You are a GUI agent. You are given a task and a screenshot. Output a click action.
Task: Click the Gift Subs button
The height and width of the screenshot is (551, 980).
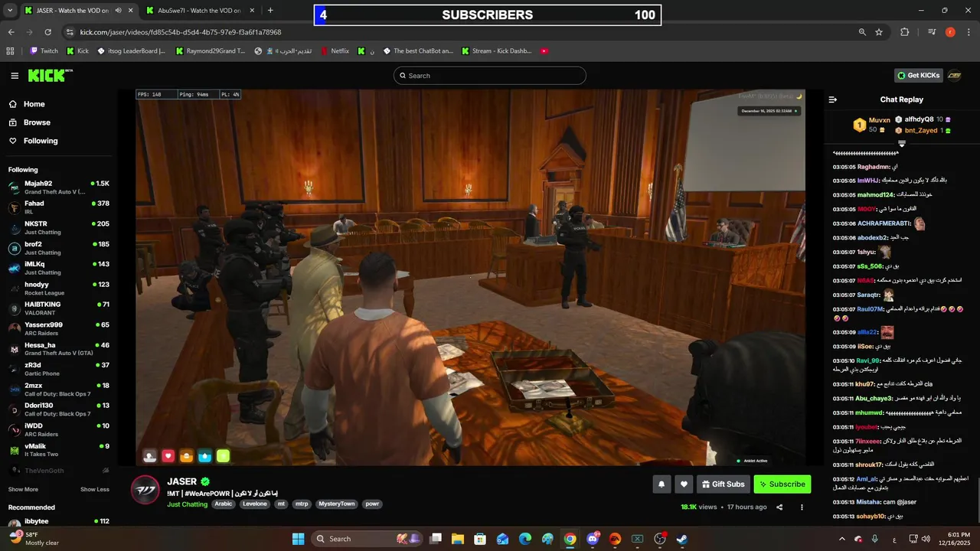click(723, 484)
